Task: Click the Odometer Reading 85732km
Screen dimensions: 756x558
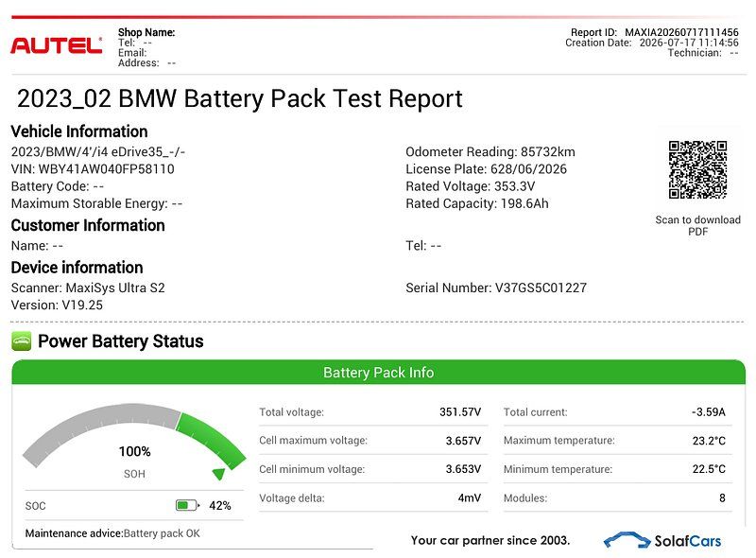Action: point(490,151)
